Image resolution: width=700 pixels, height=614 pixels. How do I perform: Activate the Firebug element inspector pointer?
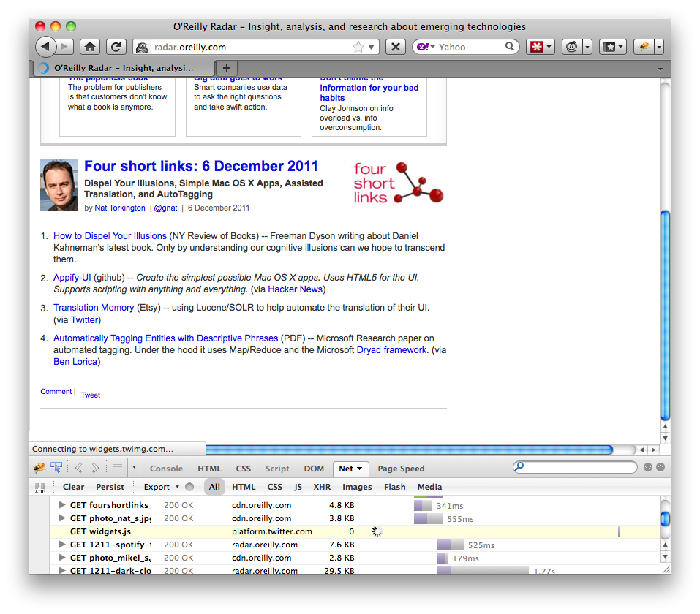[56, 468]
